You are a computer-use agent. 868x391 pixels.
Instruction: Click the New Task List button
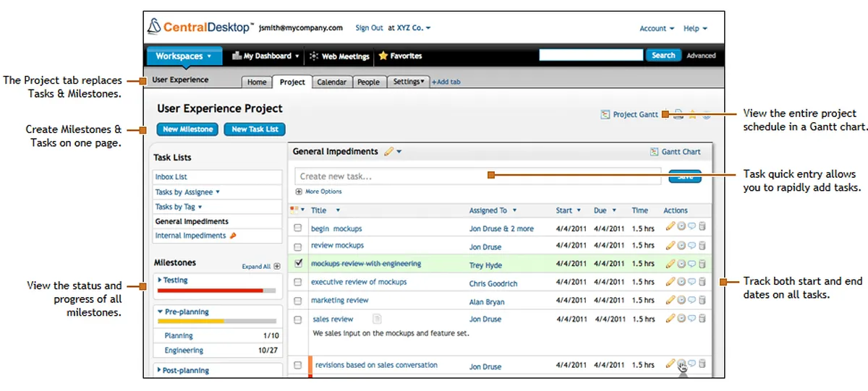point(255,129)
